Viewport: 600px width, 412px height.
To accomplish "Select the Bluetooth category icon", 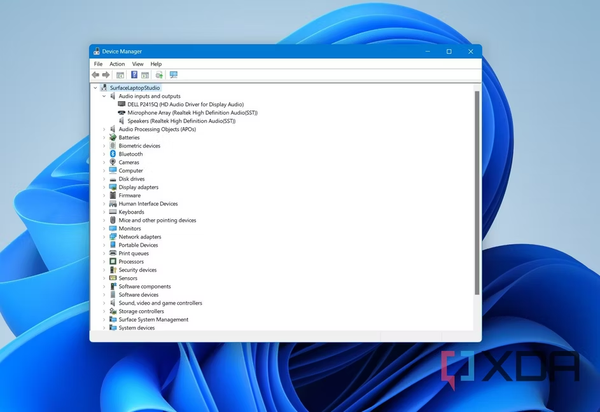I will (113, 154).
